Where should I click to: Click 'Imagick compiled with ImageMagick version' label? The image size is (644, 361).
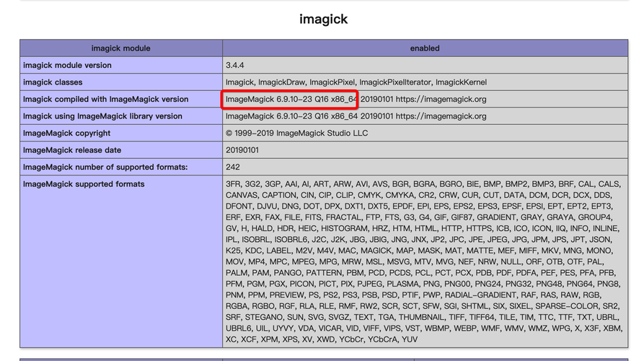tap(105, 99)
